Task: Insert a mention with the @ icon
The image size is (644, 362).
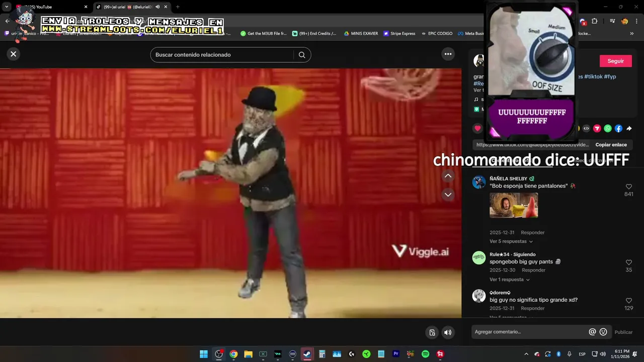Action: tap(592, 332)
